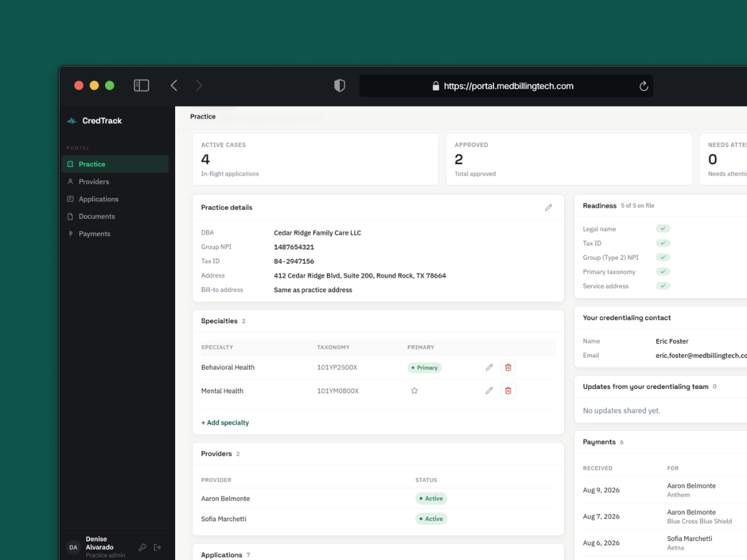Click Sofia Marchetti's Active status badge

point(431,519)
